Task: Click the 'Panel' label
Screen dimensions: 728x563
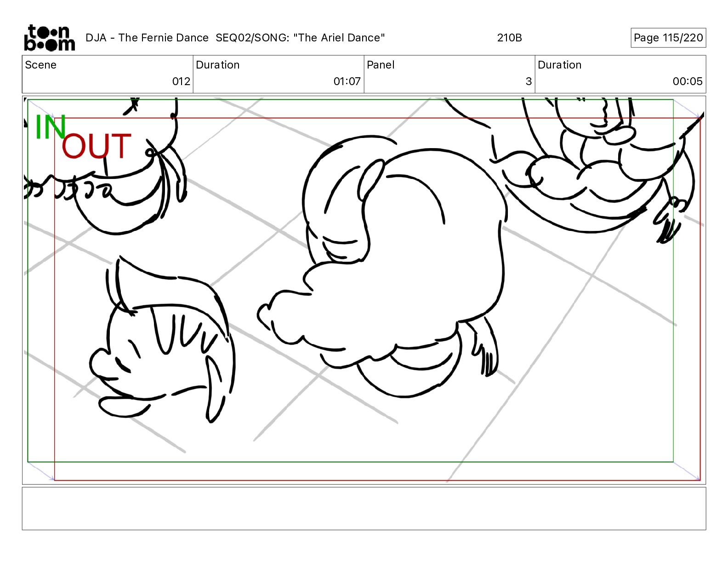Action: (x=381, y=65)
